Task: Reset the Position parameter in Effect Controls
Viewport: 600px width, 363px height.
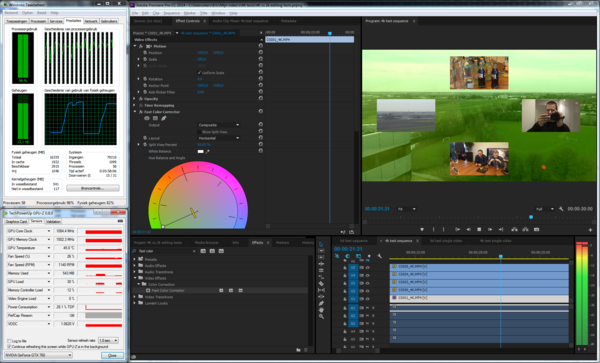Action: click(261, 52)
